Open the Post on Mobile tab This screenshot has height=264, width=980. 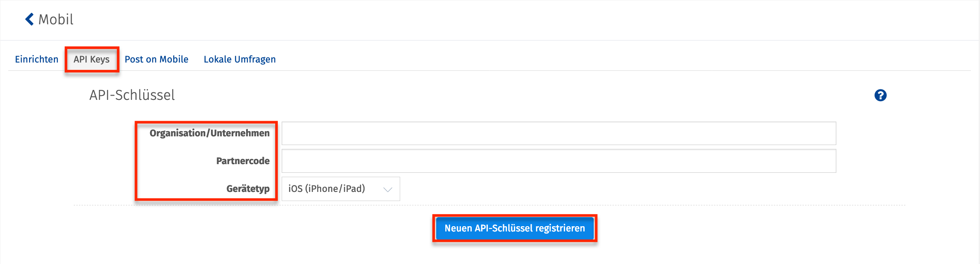[156, 59]
